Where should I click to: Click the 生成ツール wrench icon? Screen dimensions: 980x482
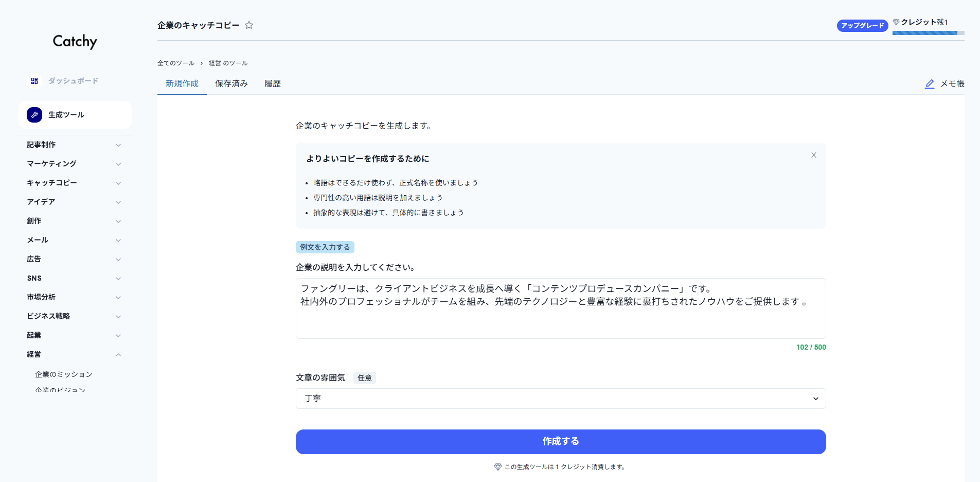coord(34,115)
